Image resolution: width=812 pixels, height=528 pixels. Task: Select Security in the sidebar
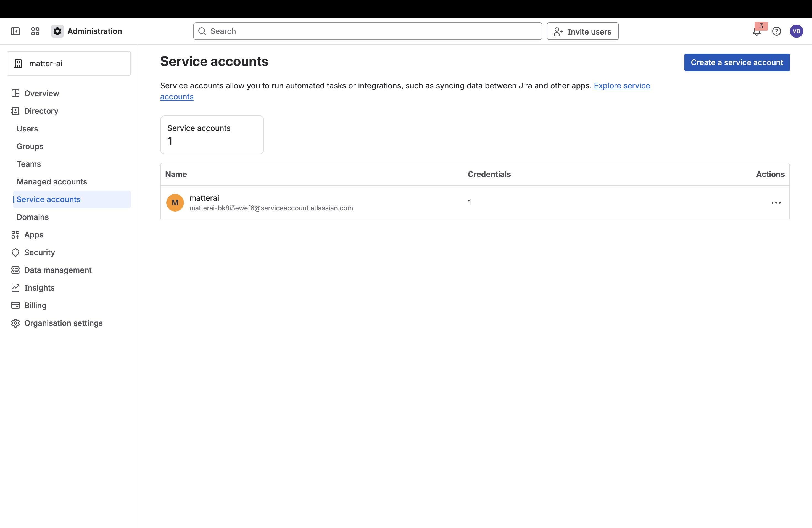click(x=39, y=252)
